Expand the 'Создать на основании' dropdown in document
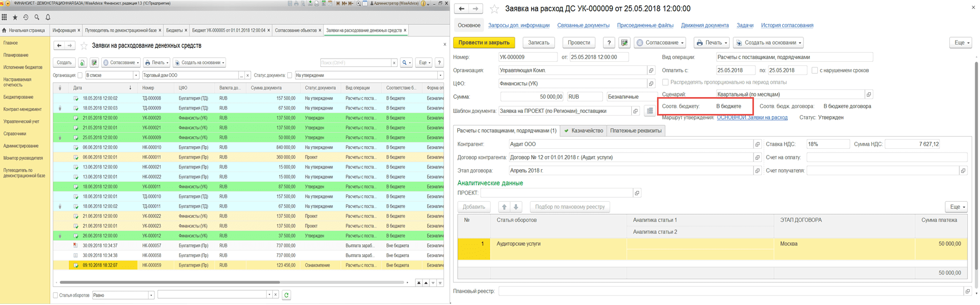 pyautogui.click(x=769, y=43)
